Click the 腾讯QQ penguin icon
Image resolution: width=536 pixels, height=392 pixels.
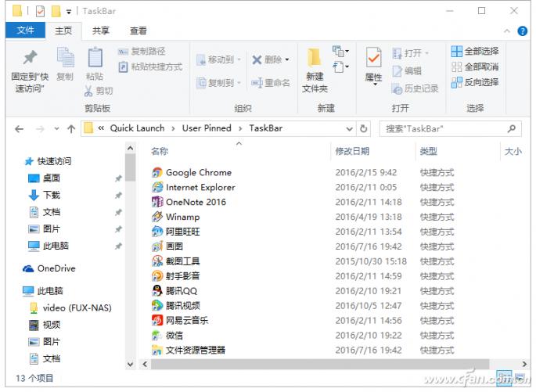click(x=157, y=291)
